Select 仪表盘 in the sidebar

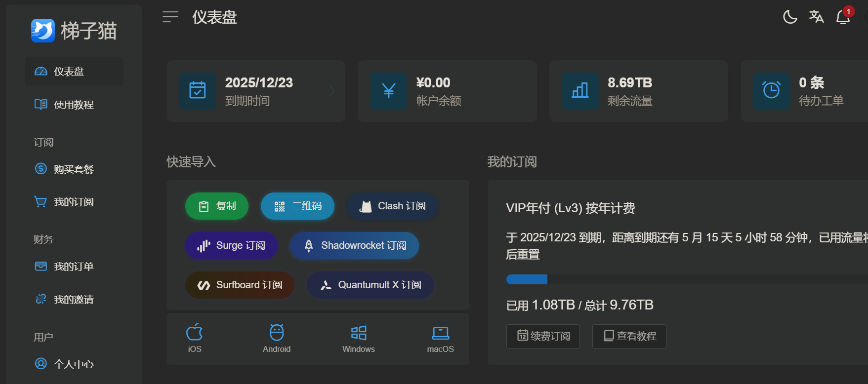[74, 72]
